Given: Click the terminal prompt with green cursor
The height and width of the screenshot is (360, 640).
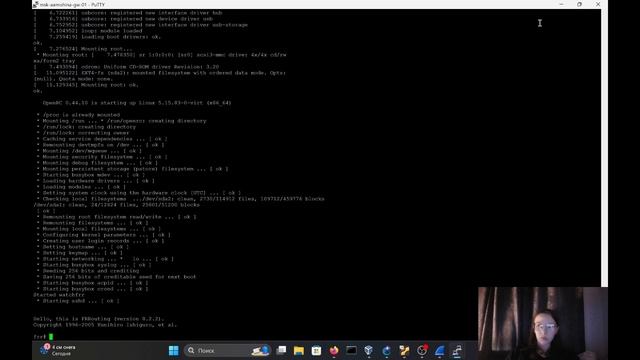Looking at the screenshot, I should tap(43, 337).
